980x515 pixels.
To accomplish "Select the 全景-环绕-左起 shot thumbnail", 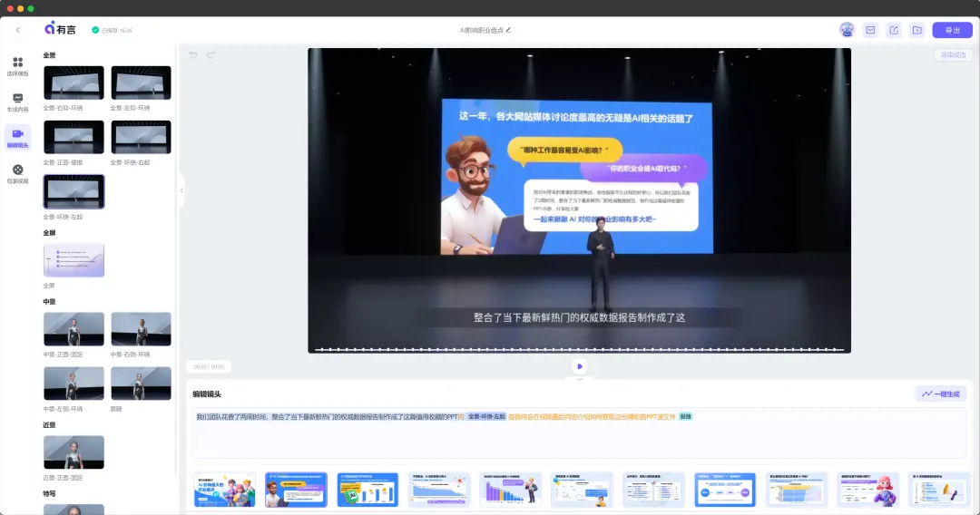I will [73, 191].
